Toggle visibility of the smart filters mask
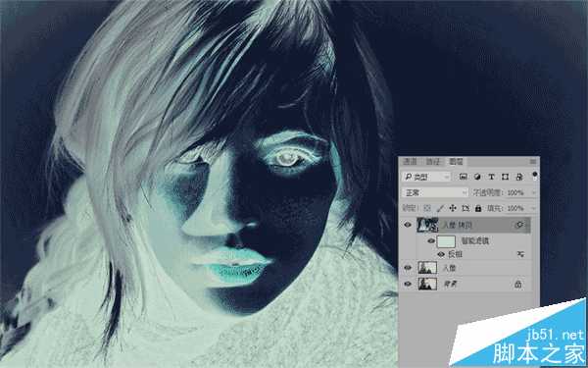 coord(431,241)
